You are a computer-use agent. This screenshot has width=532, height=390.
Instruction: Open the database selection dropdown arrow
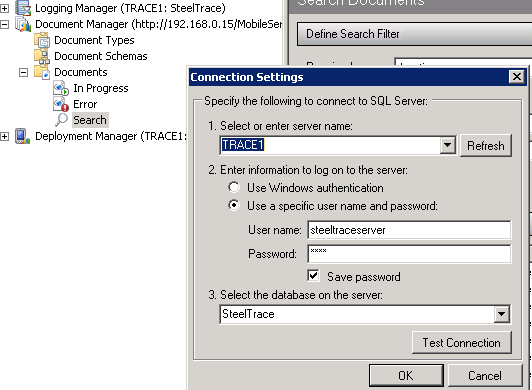[501, 314]
